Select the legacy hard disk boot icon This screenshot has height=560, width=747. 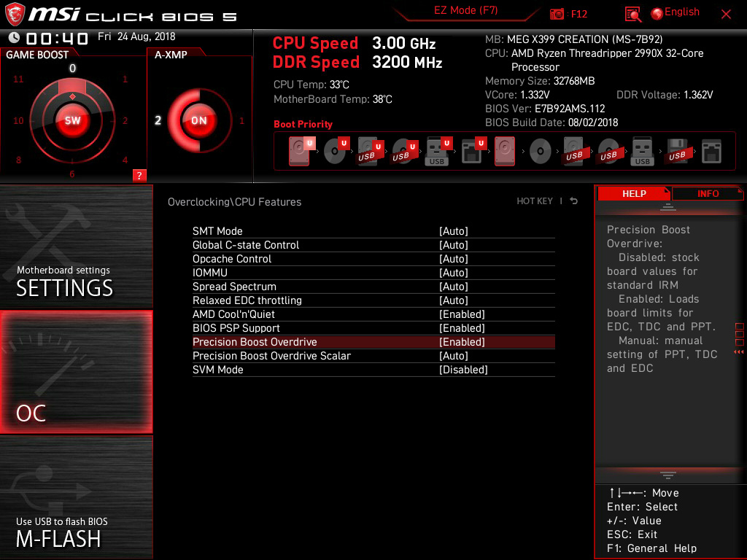click(x=505, y=151)
